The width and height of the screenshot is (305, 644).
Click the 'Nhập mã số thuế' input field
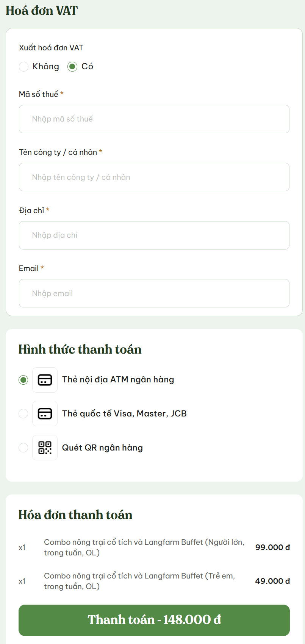tap(154, 119)
